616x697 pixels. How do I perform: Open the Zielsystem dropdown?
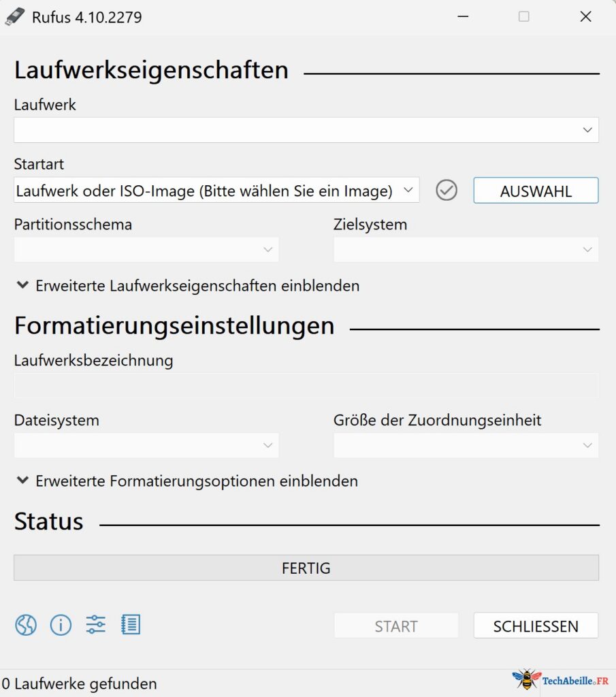tap(466, 249)
